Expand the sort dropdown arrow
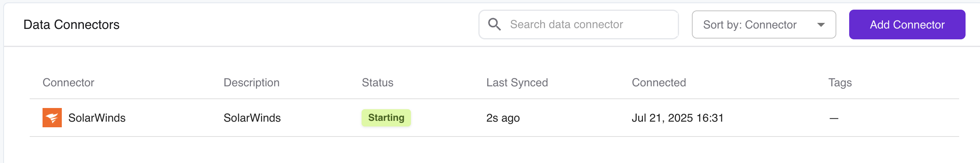 point(821,25)
